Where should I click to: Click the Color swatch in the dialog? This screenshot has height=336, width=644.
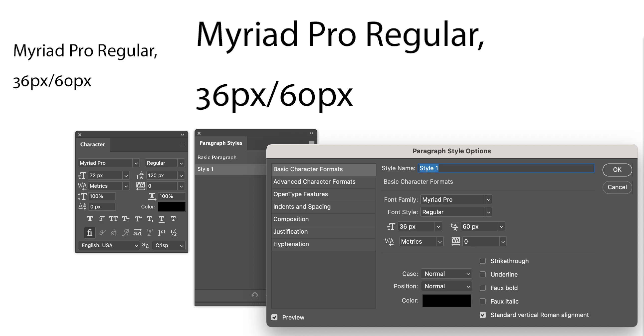[446, 301]
